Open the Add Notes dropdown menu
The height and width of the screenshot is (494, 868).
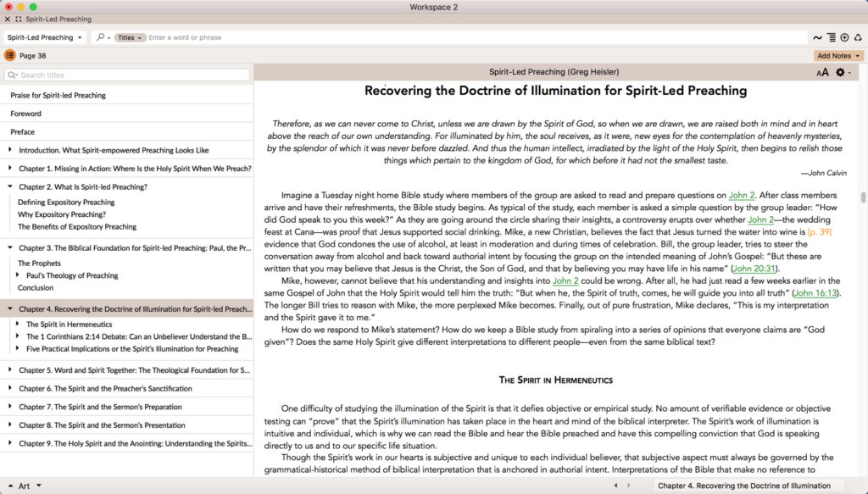coord(840,54)
